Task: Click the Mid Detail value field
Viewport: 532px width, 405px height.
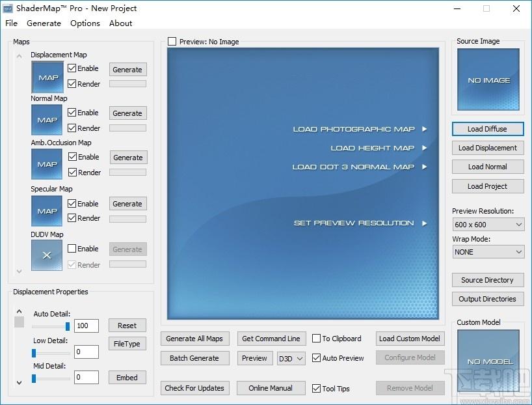Action: pyautogui.click(x=86, y=377)
